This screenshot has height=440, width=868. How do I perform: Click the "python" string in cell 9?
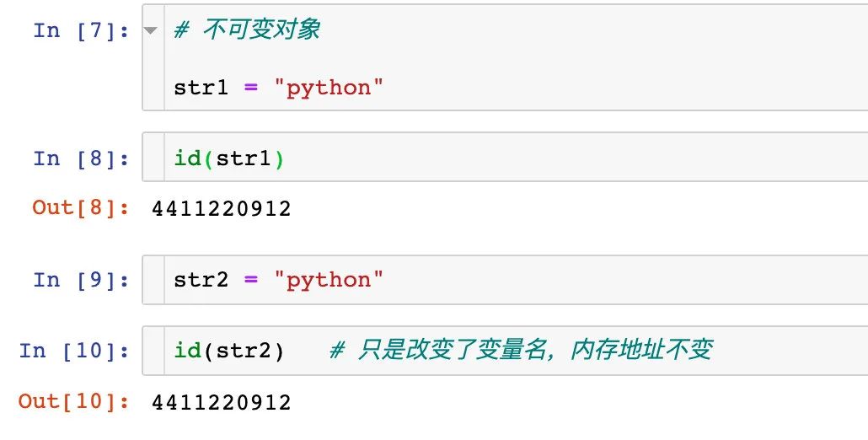329,281
